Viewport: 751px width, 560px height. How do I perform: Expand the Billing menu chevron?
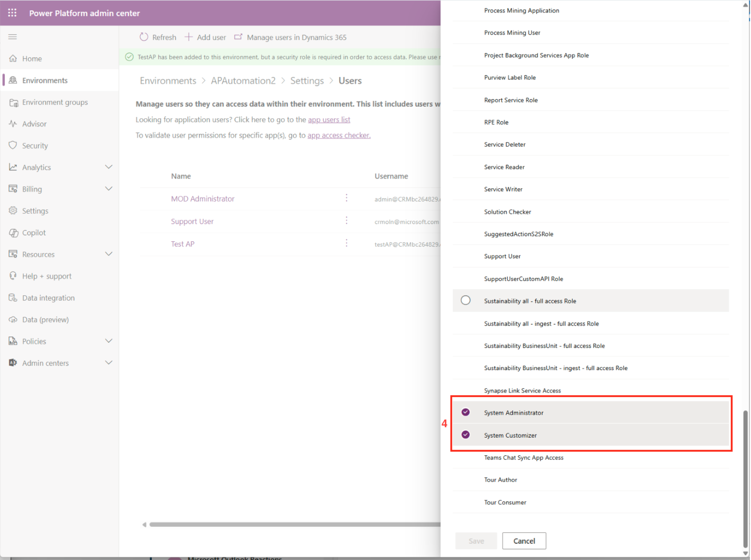pyautogui.click(x=109, y=189)
